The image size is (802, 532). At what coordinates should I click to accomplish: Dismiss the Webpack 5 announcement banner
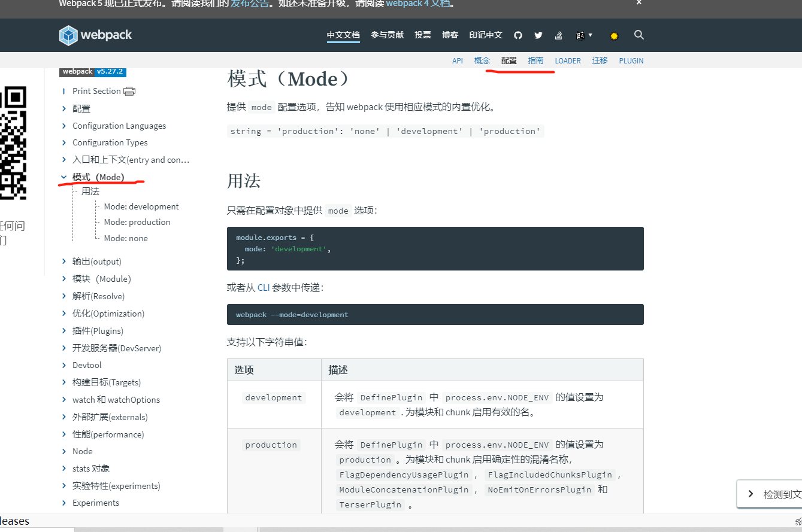tap(638, 3)
